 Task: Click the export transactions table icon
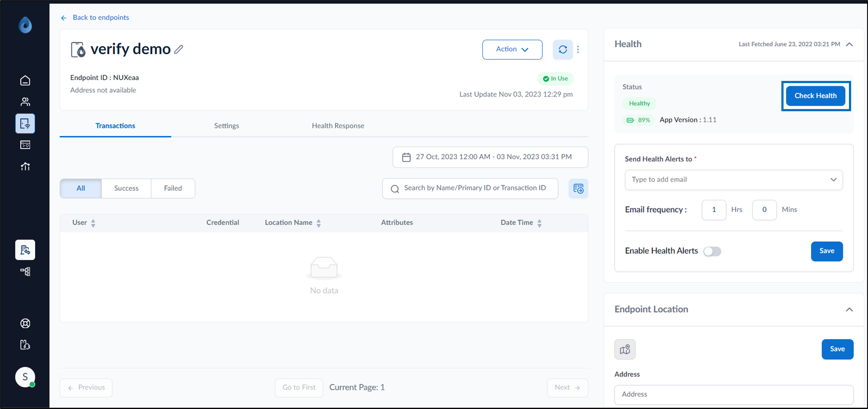pos(578,188)
